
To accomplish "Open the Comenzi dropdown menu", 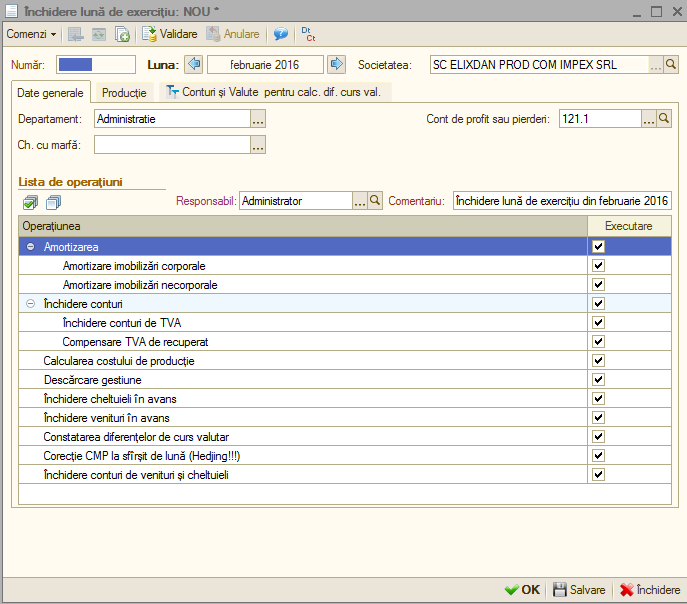I will [31, 34].
